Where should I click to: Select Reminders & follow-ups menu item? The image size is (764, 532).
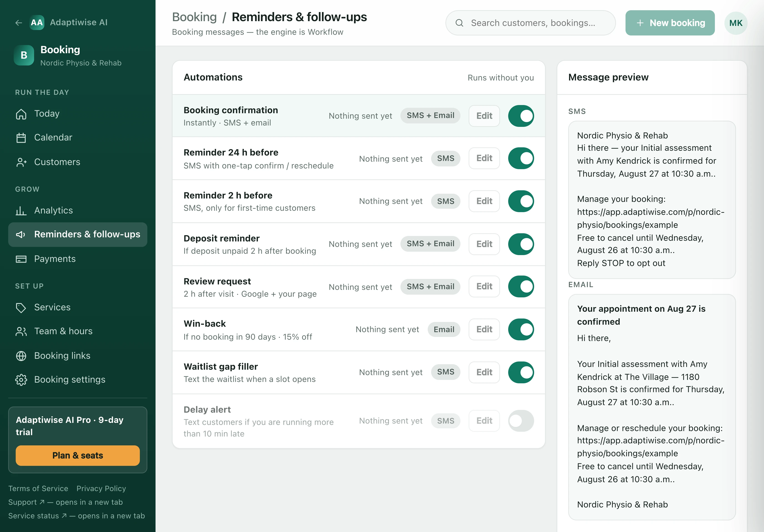78,235
